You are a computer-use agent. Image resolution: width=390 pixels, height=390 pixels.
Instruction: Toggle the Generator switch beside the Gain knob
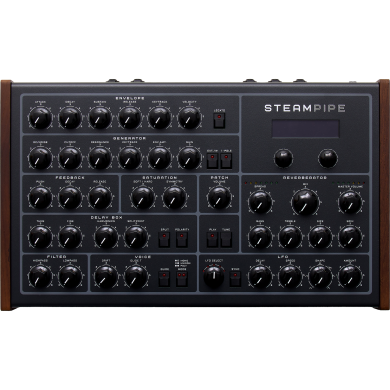[212, 160]
